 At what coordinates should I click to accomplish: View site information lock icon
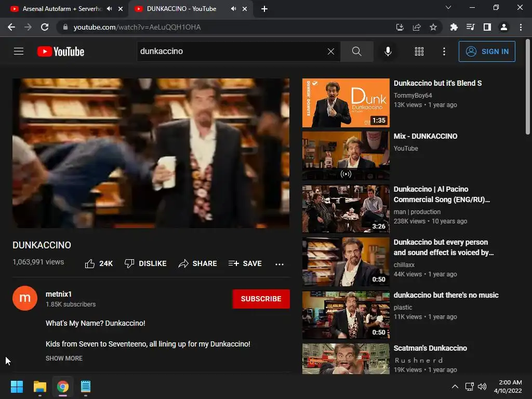[65, 27]
